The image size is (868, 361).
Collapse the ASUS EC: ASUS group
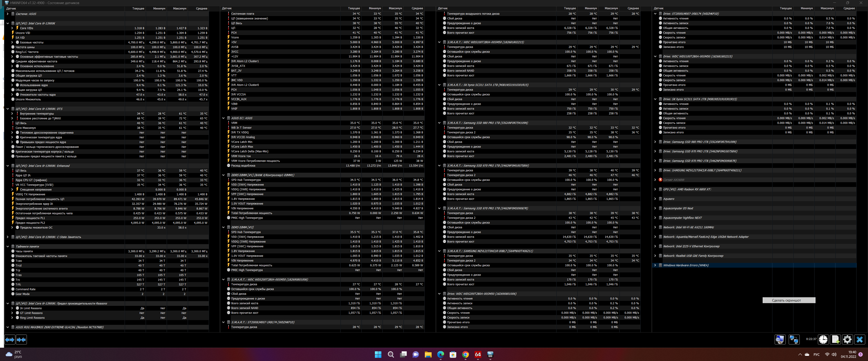(x=223, y=118)
